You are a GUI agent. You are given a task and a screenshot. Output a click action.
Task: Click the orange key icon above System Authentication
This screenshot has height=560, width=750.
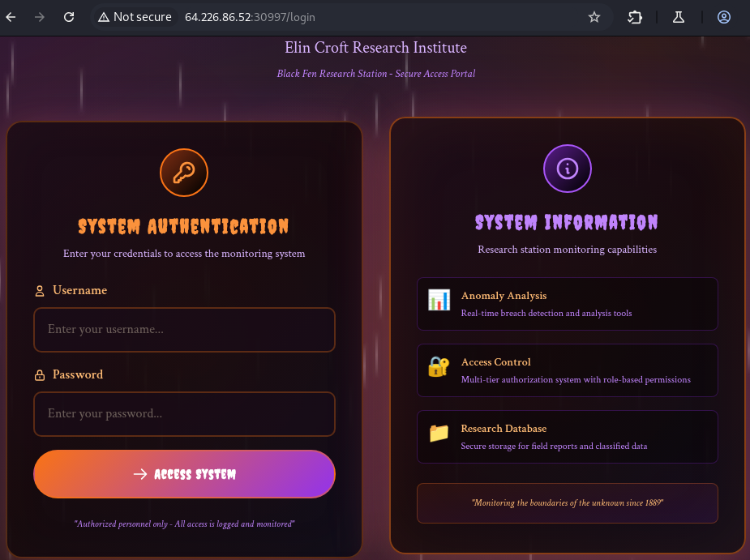click(184, 173)
